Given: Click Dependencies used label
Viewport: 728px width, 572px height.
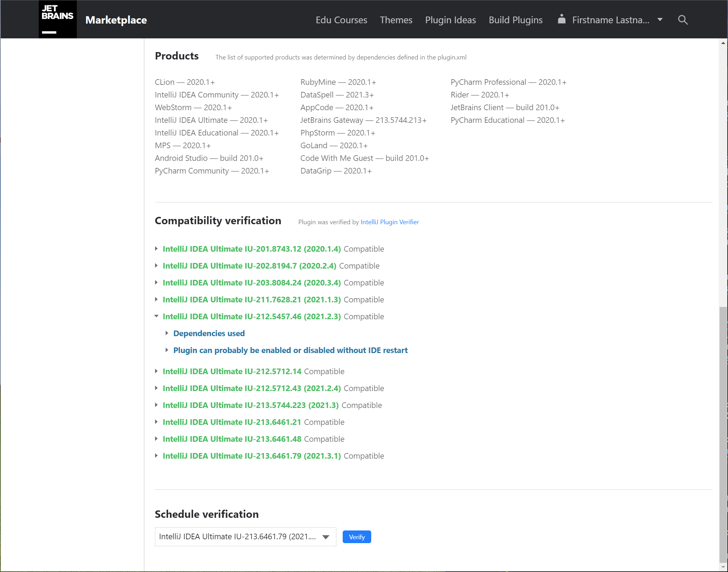Looking at the screenshot, I should point(209,333).
